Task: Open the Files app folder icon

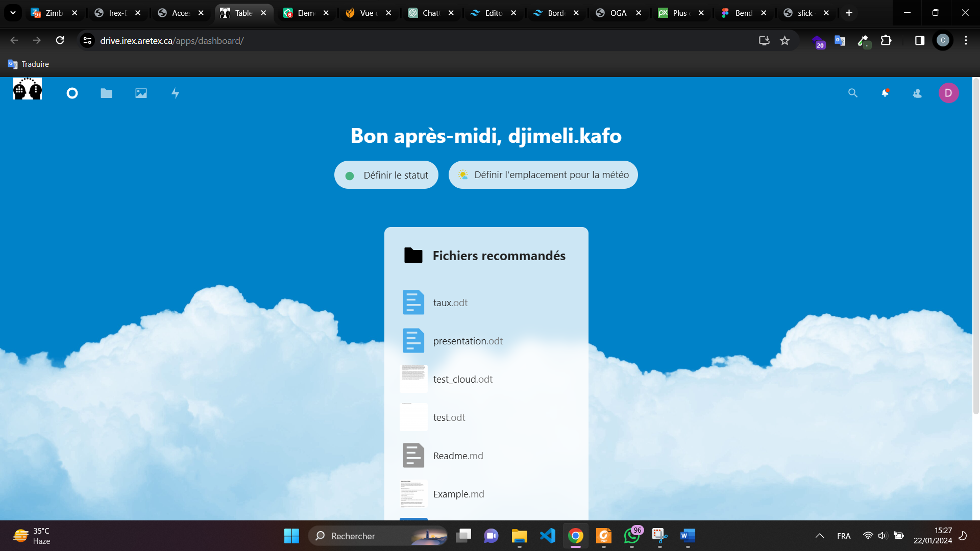Action: click(106, 93)
